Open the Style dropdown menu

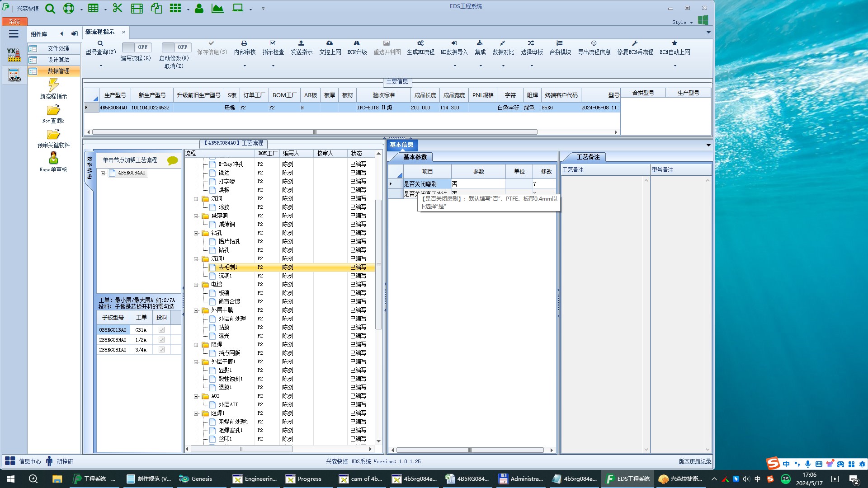(682, 22)
